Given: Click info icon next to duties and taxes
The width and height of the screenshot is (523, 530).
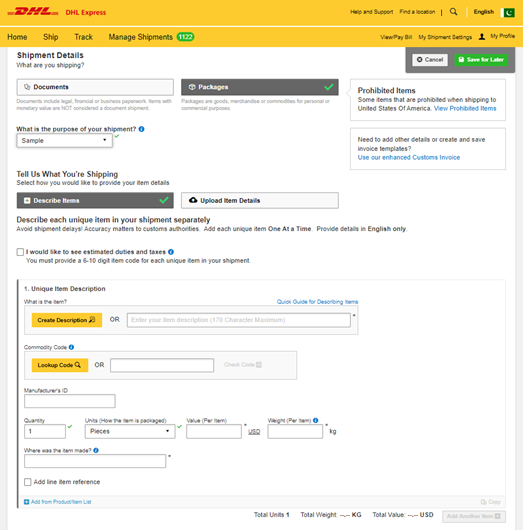Looking at the screenshot, I should pos(171,252).
